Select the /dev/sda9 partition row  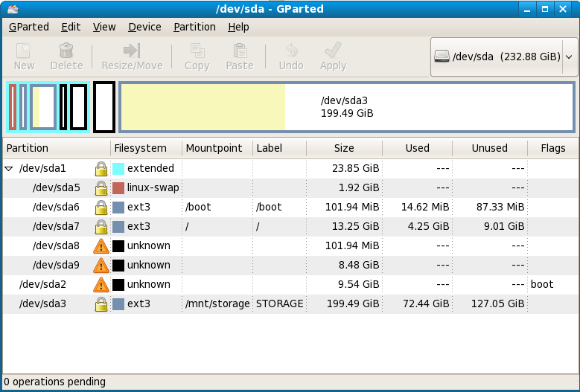(290, 266)
